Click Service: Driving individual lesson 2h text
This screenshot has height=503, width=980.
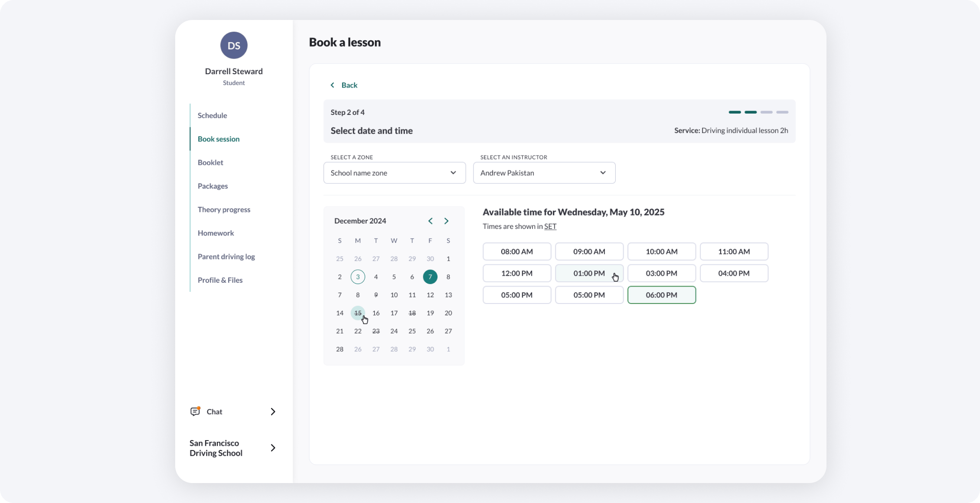pyautogui.click(x=731, y=131)
